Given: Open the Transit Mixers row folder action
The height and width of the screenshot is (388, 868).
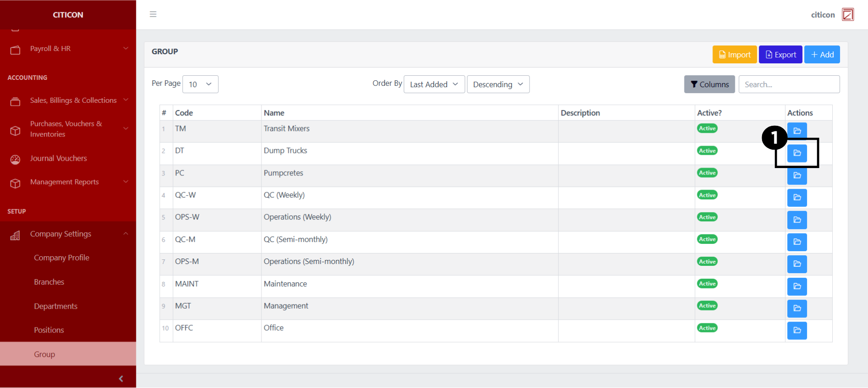Looking at the screenshot, I should click(x=797, y=131).
